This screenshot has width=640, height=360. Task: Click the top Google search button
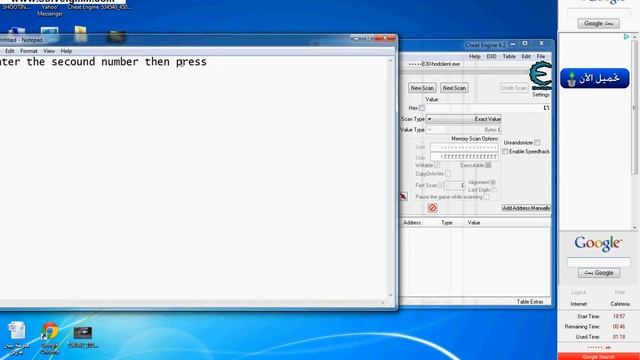(x=598, y=24)
